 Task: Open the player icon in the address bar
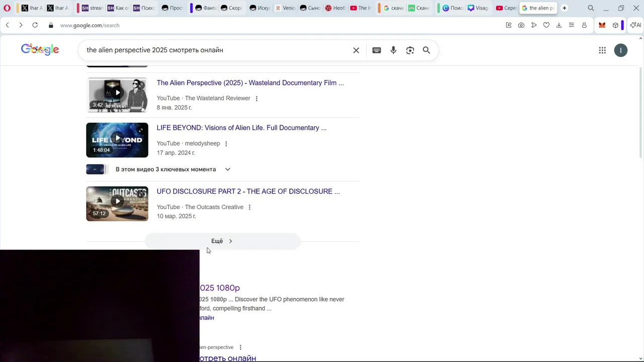534,25
